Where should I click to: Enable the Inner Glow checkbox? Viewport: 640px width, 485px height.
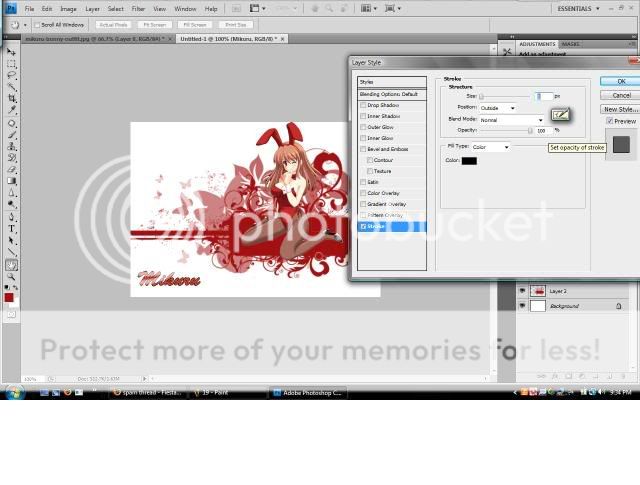(363, 138)
